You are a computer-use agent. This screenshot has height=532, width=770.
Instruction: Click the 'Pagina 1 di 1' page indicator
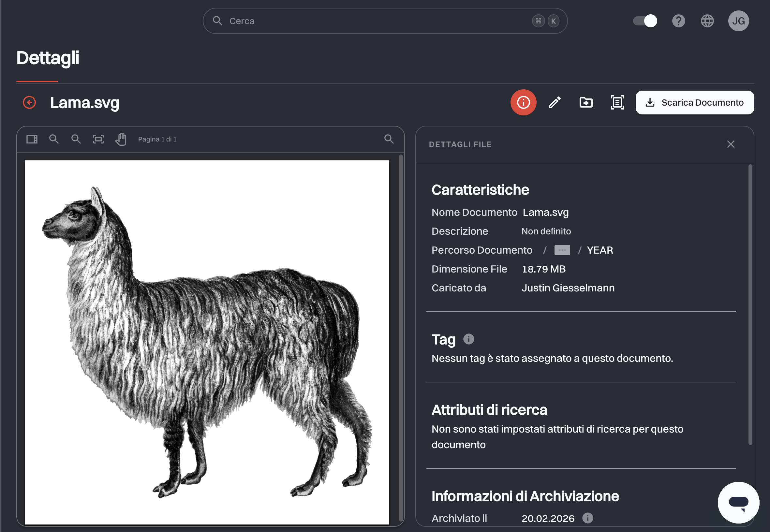coord(157,139)
